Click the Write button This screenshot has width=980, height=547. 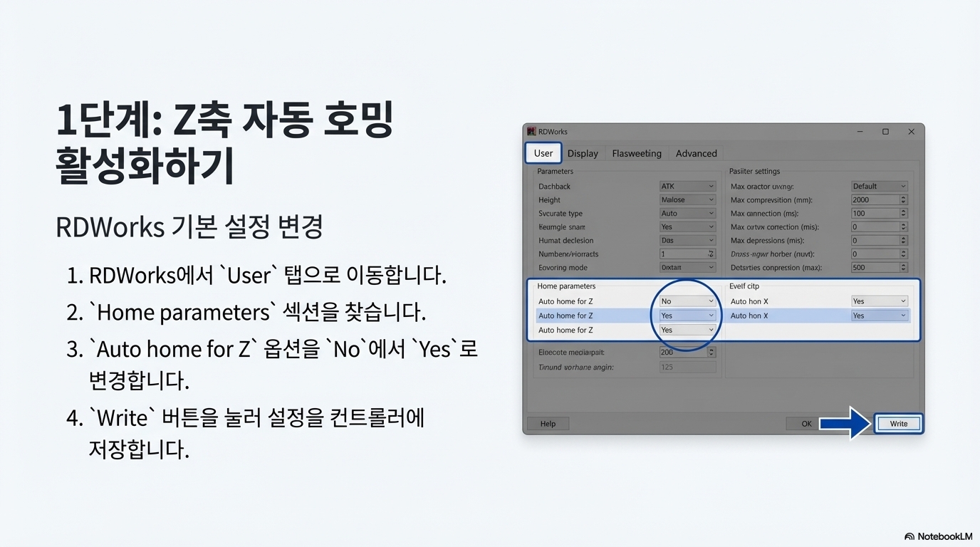(x=899, y=423)
